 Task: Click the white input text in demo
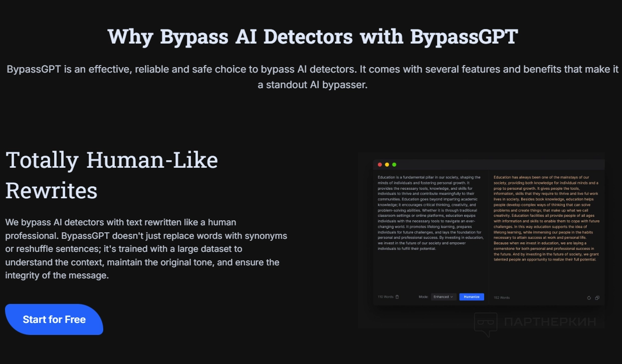coord(430,213)
